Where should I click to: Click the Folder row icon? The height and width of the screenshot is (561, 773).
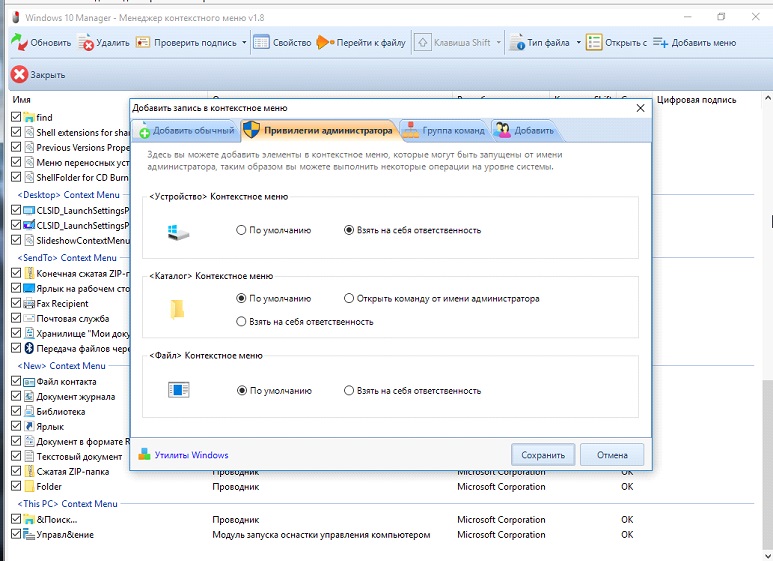[29, 487]
